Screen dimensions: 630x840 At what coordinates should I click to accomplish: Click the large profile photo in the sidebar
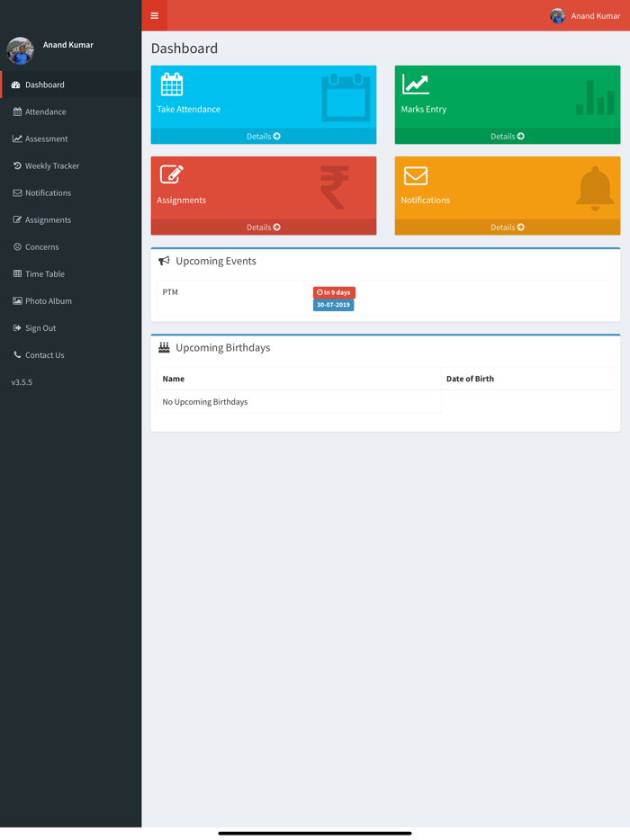[21, 51]
